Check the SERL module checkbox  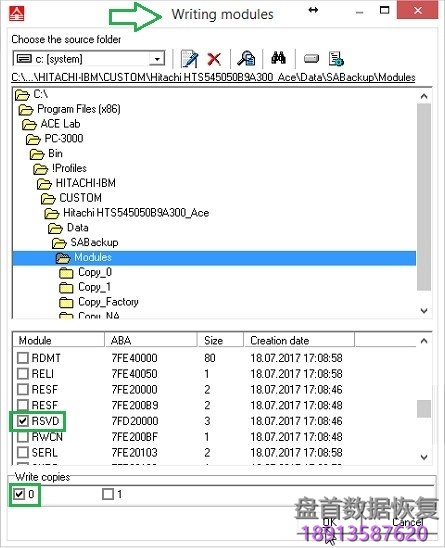click(x=23, y=452)
